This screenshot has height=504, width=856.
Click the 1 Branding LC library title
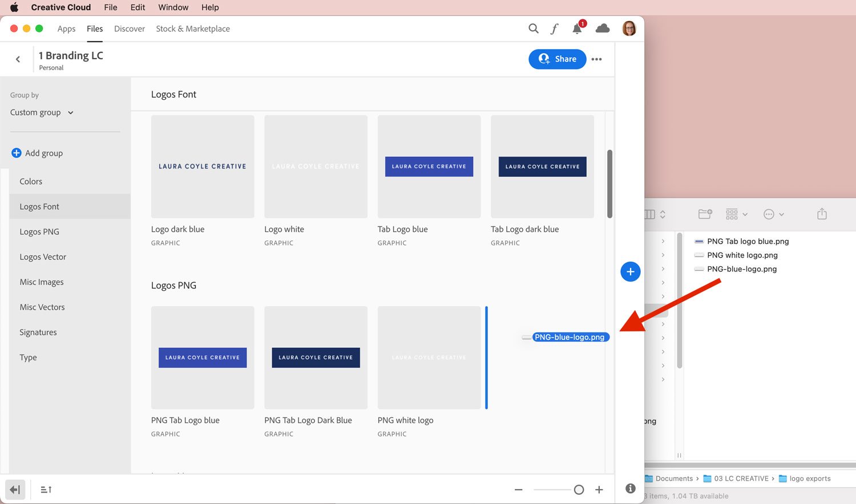point(71,55)
